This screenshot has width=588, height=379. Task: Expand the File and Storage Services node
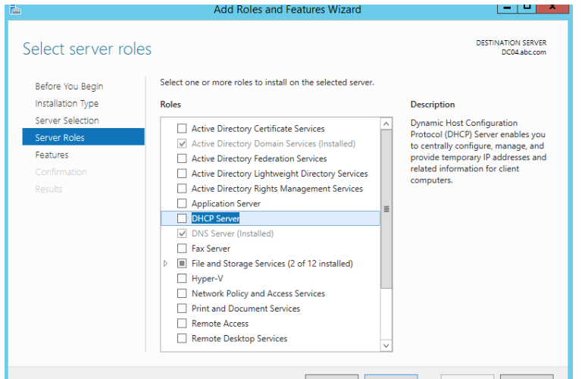tap(166, 264)
